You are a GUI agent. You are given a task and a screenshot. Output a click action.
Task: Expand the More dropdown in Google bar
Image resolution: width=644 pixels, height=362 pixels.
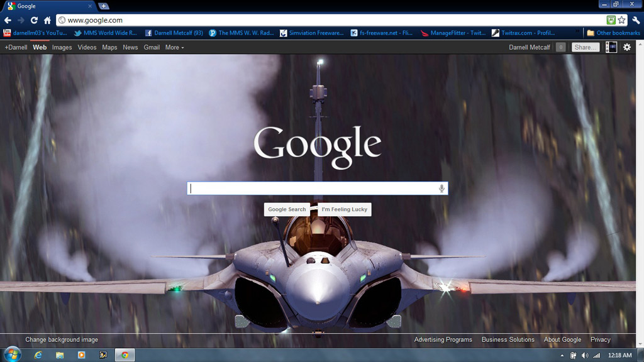point(175,47)
